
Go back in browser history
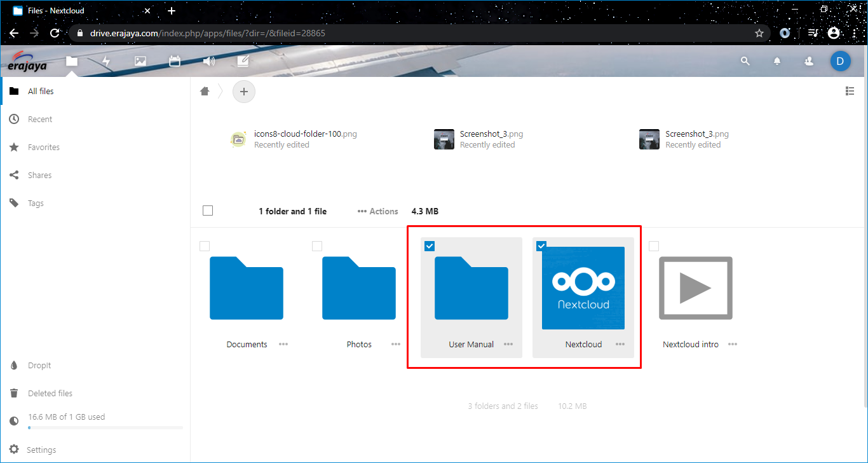[14, 33]
